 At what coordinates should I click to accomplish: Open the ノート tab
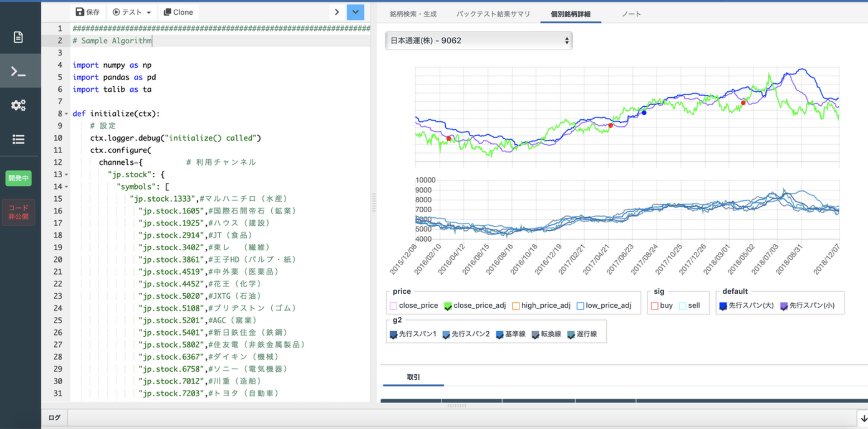[631, 13]
